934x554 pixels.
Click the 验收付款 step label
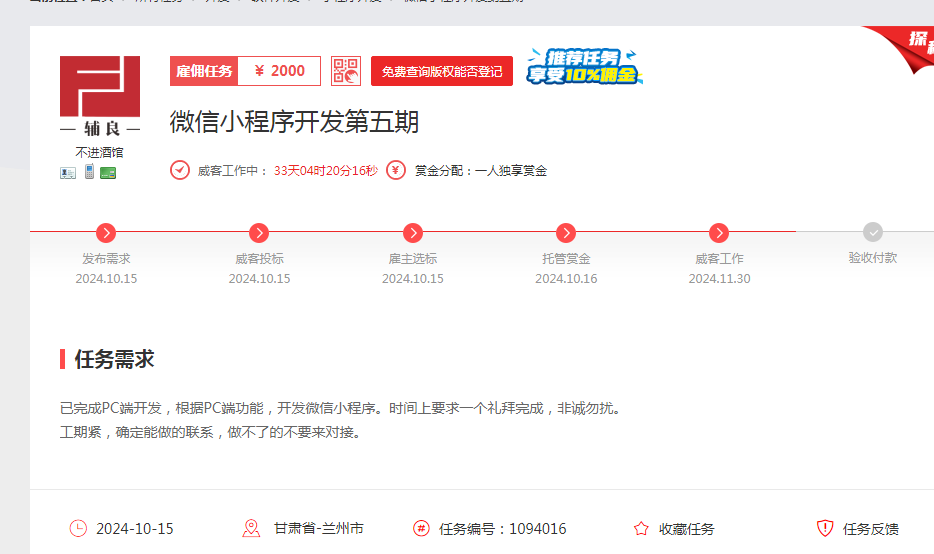click(873, 257)
